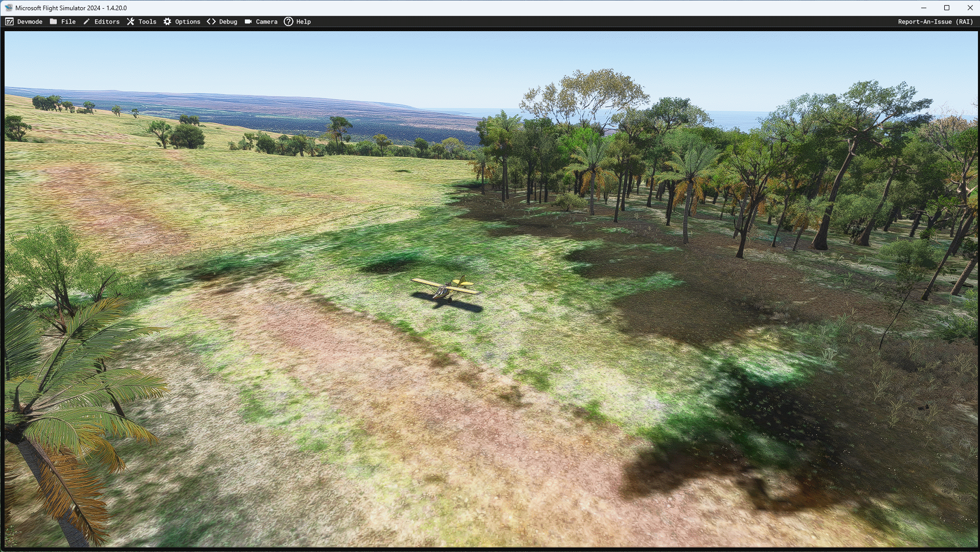
Task: Click the Flight Simulator app icon in title bar
Action: click(x=9, y=8)
